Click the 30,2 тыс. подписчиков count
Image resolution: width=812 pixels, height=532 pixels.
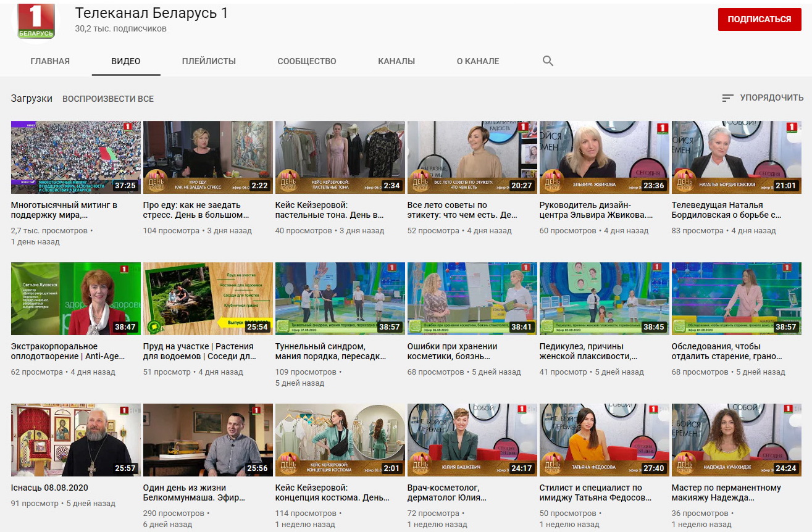[121, 28]
